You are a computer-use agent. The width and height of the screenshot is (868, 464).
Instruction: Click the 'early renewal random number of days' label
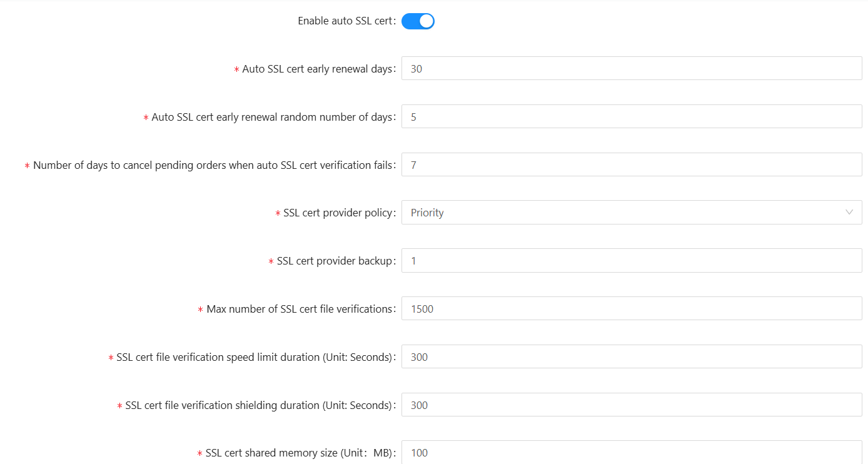click(271, 117)
